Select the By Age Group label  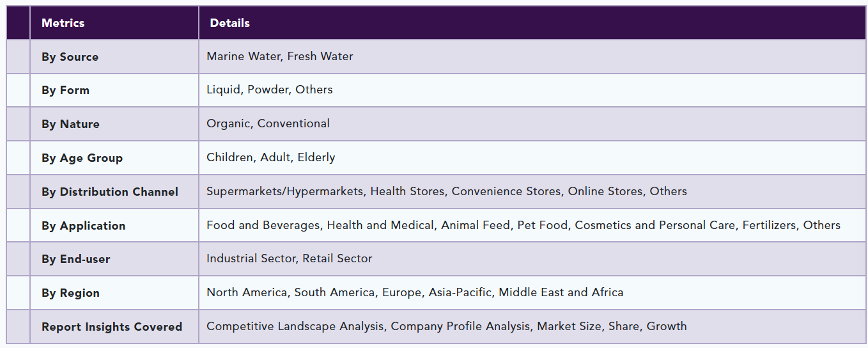click(x=82, y=158)
